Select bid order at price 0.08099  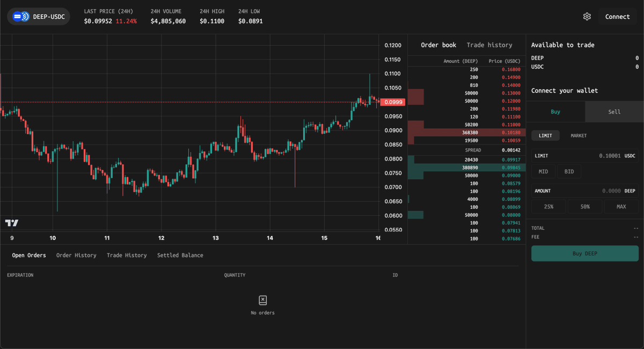coord(467,199)
